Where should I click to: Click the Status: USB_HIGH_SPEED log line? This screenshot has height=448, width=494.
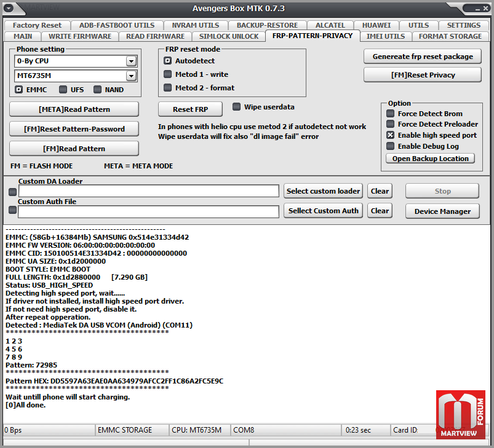49,285
